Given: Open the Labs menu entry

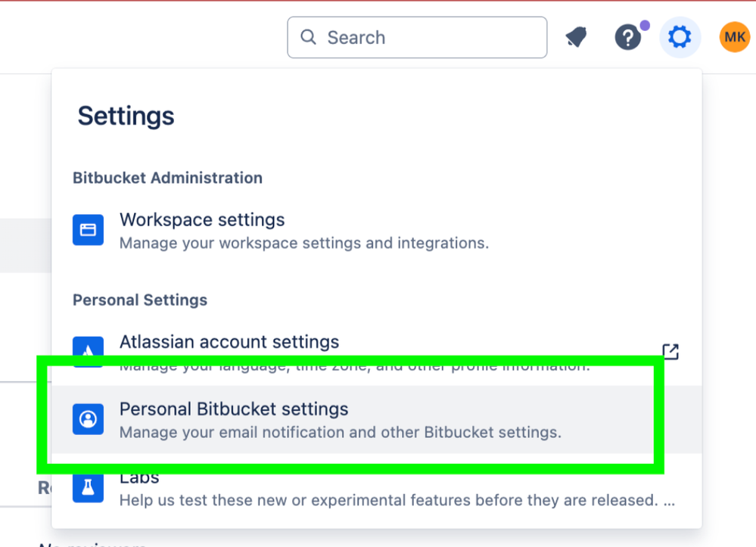Looking at the screenshot, I should 377,488.
